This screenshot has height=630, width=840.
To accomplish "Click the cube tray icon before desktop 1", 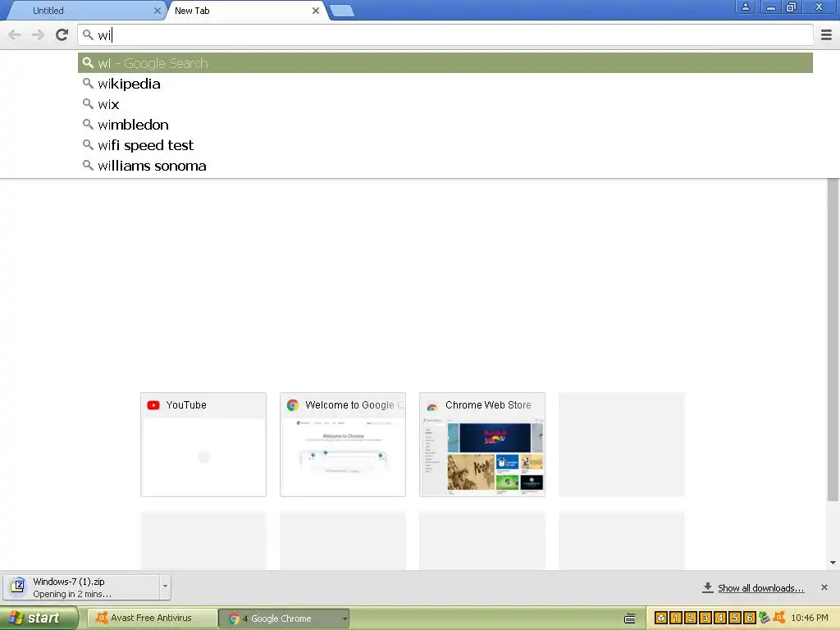I will [661, 618].
